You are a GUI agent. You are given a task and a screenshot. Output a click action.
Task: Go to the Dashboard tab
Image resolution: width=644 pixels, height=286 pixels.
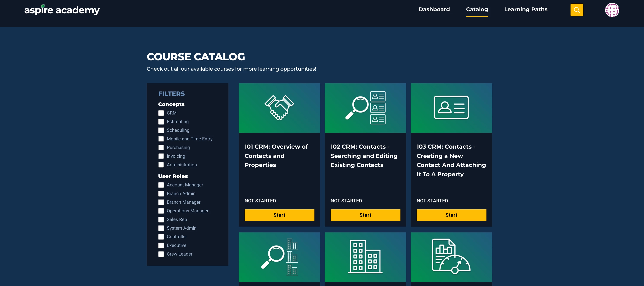(x=434, y=10)
